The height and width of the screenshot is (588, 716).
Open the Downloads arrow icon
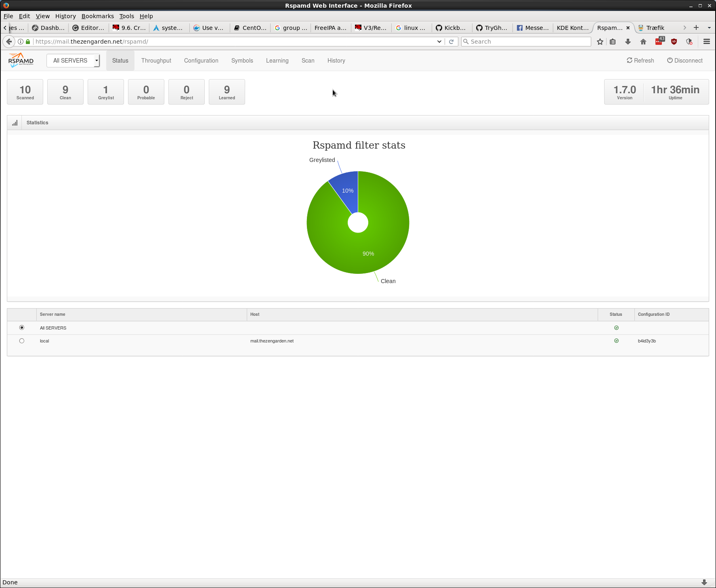(x=628, y=42)
